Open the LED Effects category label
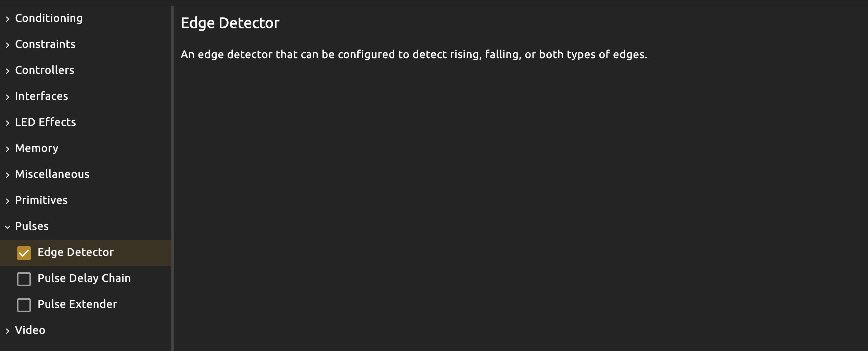 point(46,122)
